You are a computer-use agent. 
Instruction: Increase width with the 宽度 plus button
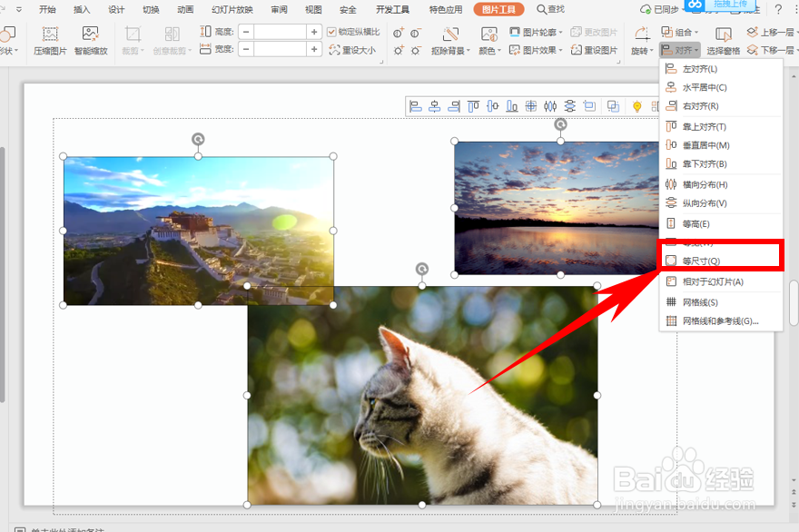[314, 49]
